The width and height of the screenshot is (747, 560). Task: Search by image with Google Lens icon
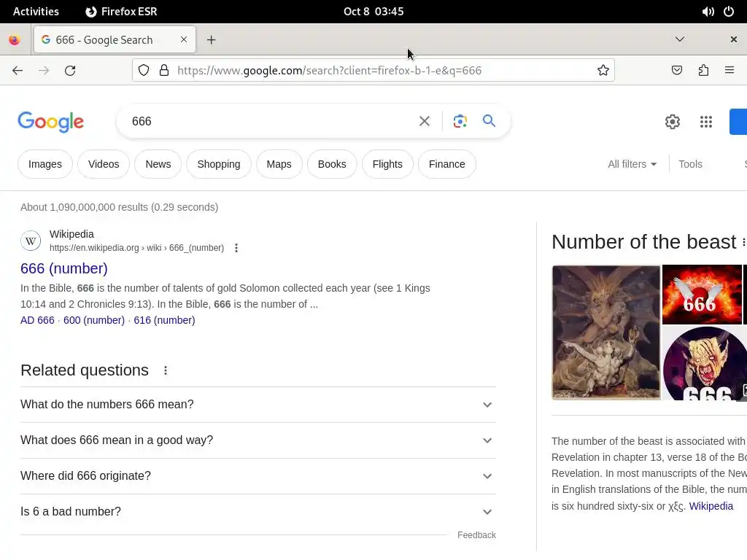[x=460, y=122]
